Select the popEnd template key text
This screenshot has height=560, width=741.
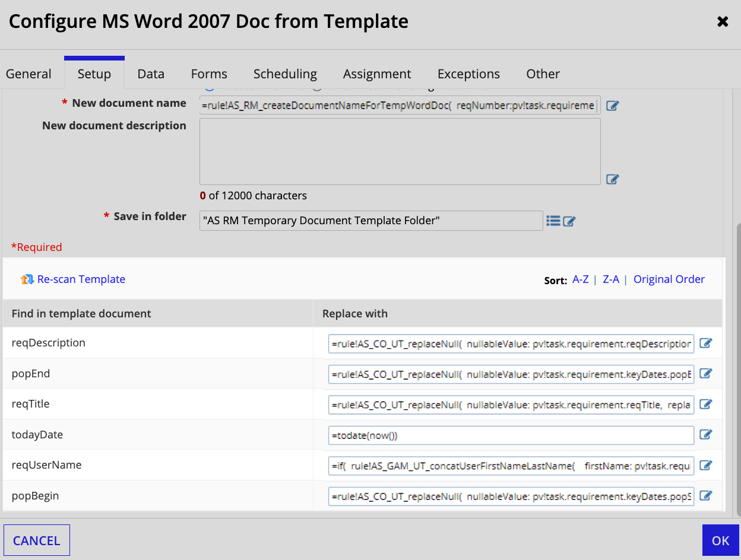(31, 374)
